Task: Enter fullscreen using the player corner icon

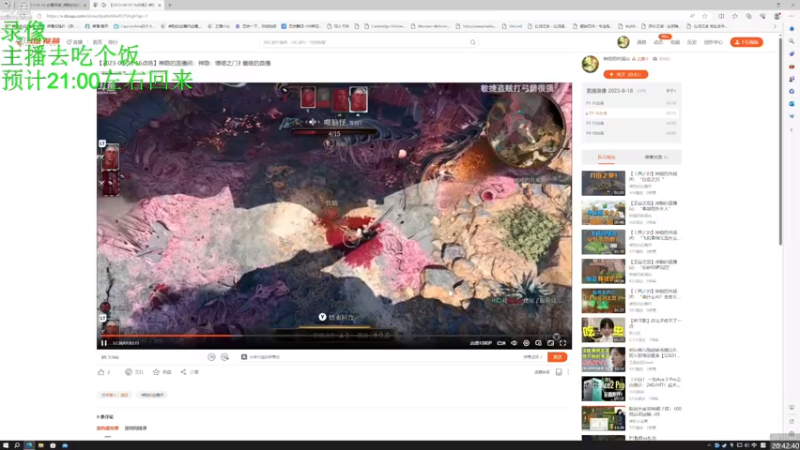Action: tap(563, 343)
